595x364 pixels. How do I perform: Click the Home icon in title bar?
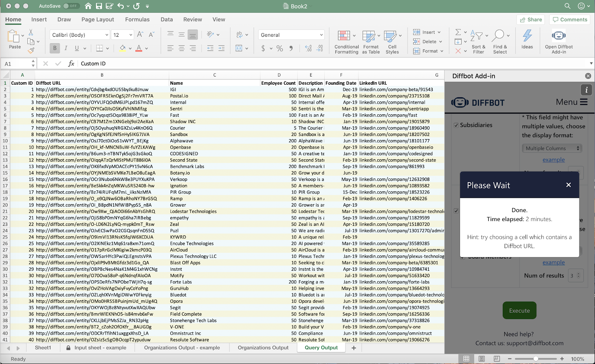[88, 6]
